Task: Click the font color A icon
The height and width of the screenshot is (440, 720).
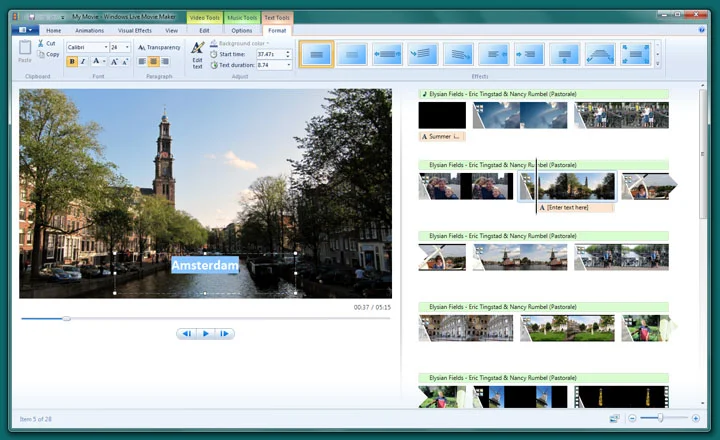Action: click(96, 61)
